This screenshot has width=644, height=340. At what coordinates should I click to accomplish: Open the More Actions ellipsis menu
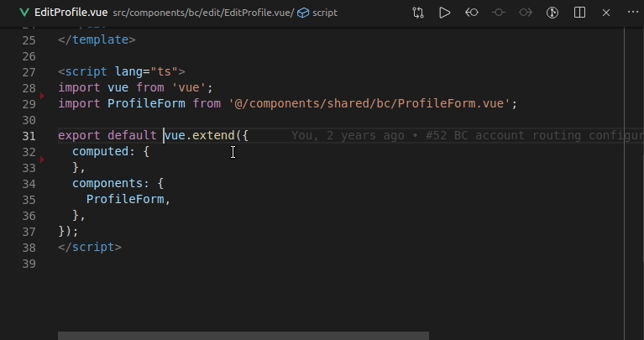click(x=633, y=12)
